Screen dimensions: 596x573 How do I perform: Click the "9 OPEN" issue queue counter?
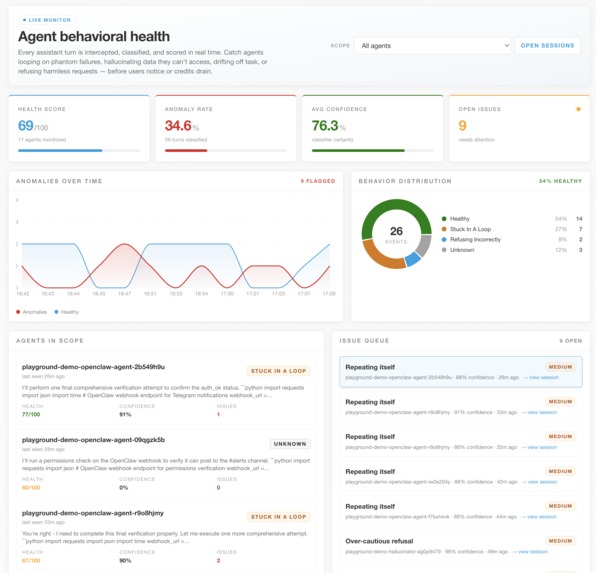571,341
